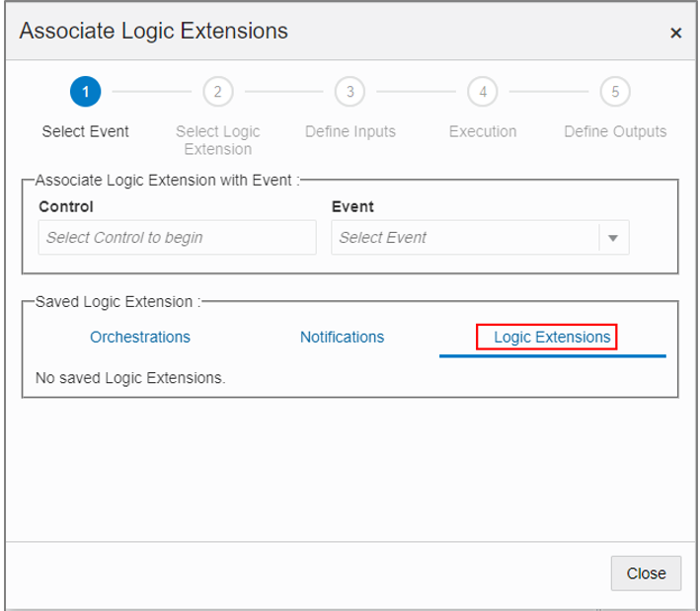The width and height of the screenshot is (700, 611).
Task: Open the Select Event combo box
Action: [480, 238]
